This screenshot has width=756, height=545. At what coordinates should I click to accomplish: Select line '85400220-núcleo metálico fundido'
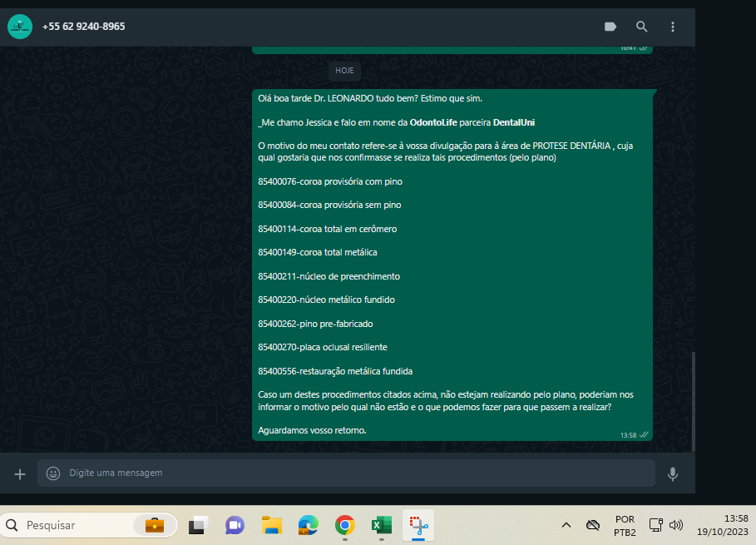[326, 300]
